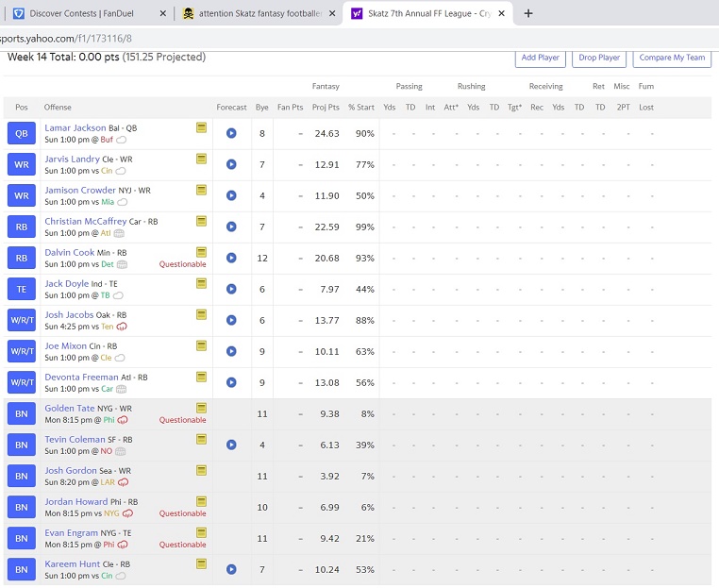This screenshot has height=588, width=719.
Task: Open Joe Mixon's player notes icon
Action: click(201, 345)
